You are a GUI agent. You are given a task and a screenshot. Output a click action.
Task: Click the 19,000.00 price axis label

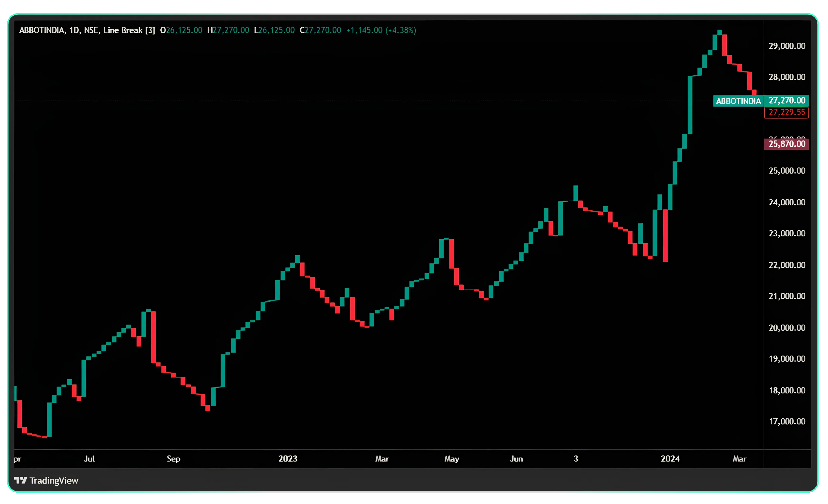coord(787,359)
